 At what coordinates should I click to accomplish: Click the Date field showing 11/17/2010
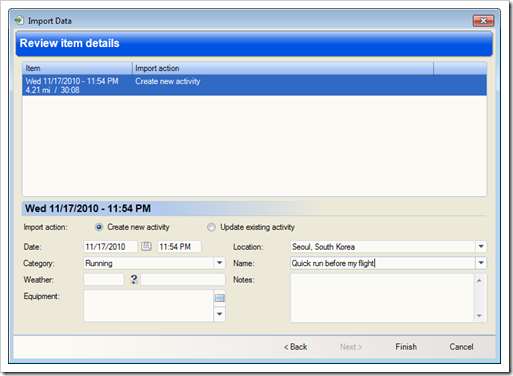110,247
